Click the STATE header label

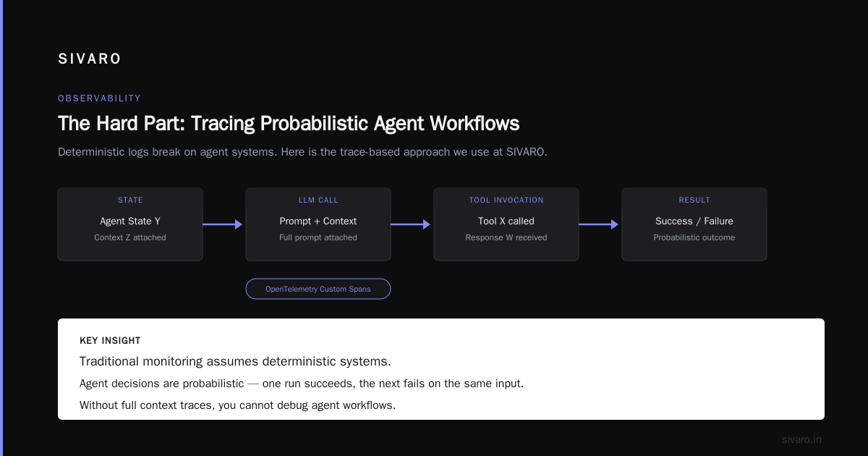(x=130, y=200)
